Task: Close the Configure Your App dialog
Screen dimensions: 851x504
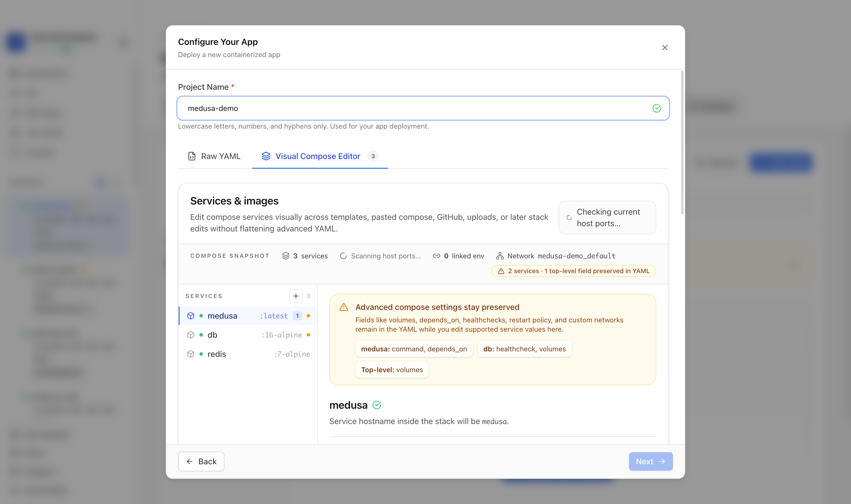Action: [x=665, y=48]
